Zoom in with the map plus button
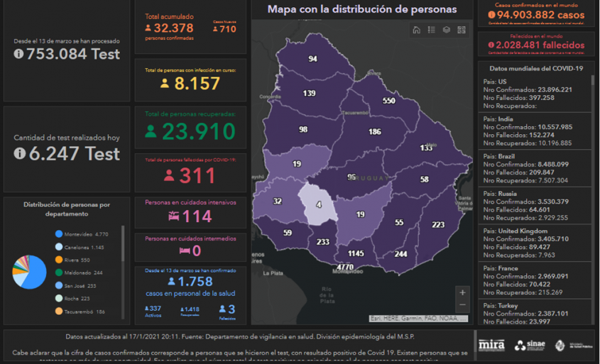The width and height of the screenshot is (600, 364). click(x=462, y=292)
